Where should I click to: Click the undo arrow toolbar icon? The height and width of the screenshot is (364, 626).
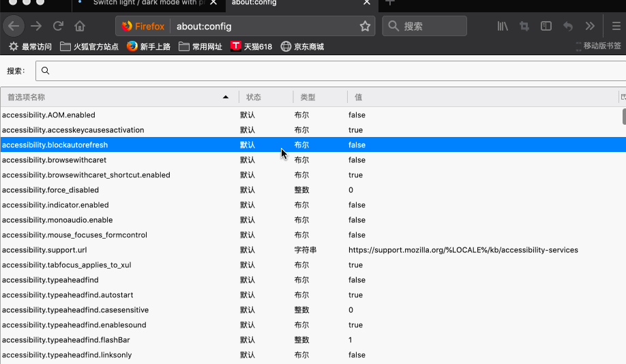(568, 27)
